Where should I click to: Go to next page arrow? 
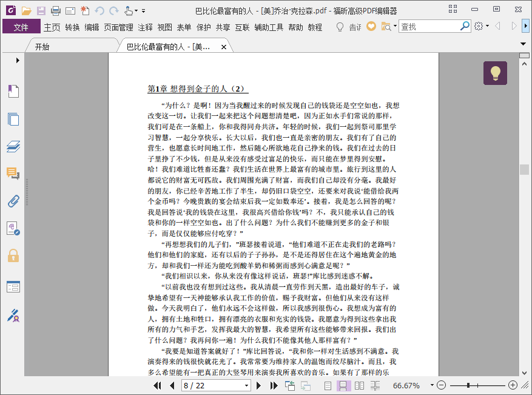coord(258,385)
